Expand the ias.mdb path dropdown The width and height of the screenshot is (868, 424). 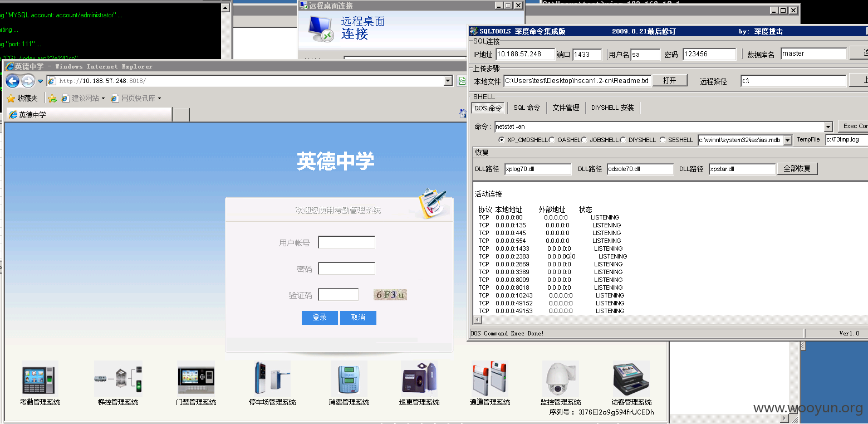tap(787, 140)
